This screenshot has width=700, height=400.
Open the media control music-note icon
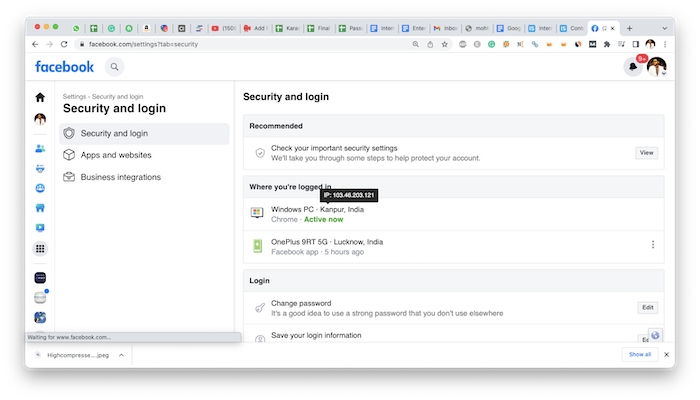[621, 44]
